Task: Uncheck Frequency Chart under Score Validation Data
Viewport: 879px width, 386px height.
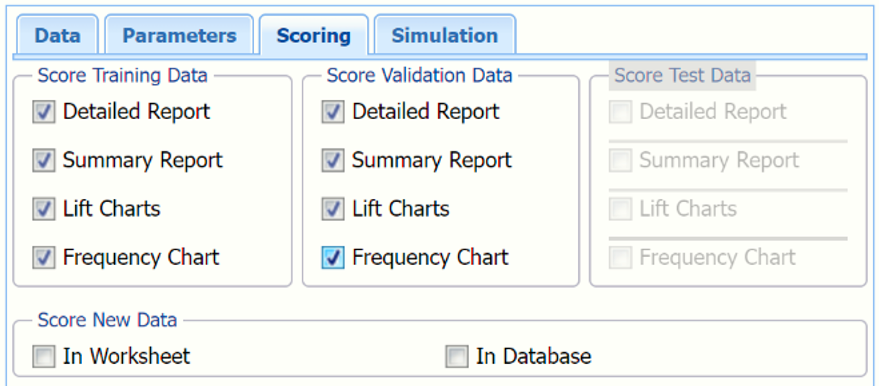Action: click(x=333, y=258)
